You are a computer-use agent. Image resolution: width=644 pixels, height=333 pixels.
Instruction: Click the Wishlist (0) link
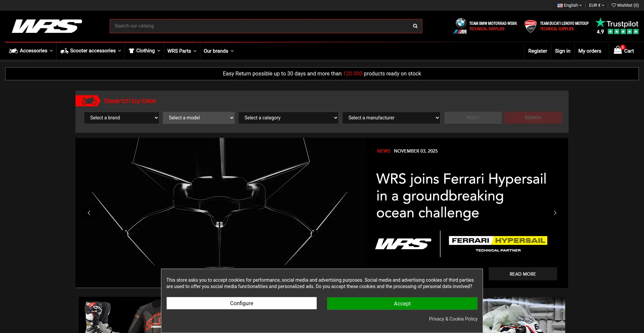coord(625,5)
